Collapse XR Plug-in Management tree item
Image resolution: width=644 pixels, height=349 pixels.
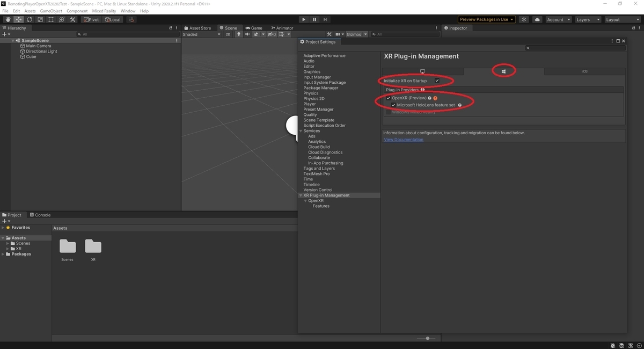(301, 195)
